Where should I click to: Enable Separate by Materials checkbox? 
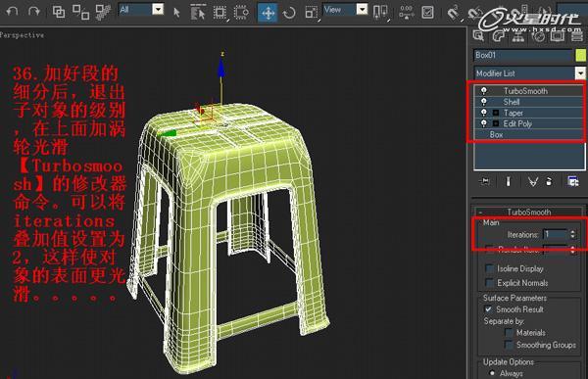tap(509, 333)
